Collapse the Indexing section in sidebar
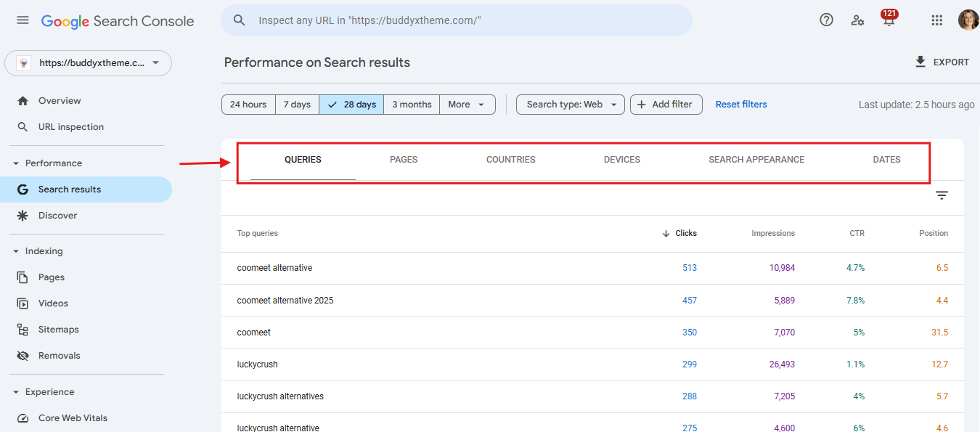The height and width of the screenshot is (432, 980). [x=16, y=251]
